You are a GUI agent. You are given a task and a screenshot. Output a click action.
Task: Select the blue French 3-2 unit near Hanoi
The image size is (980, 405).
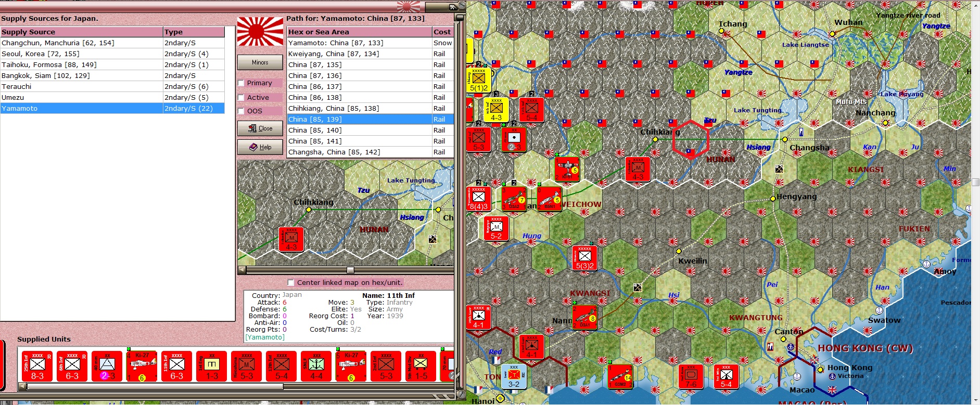point(514,377)
